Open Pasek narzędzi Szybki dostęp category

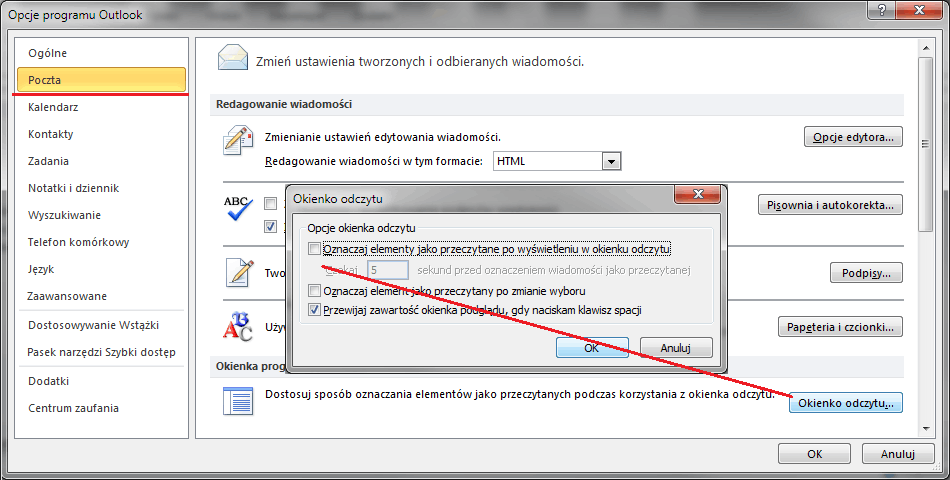click(101, 352)
